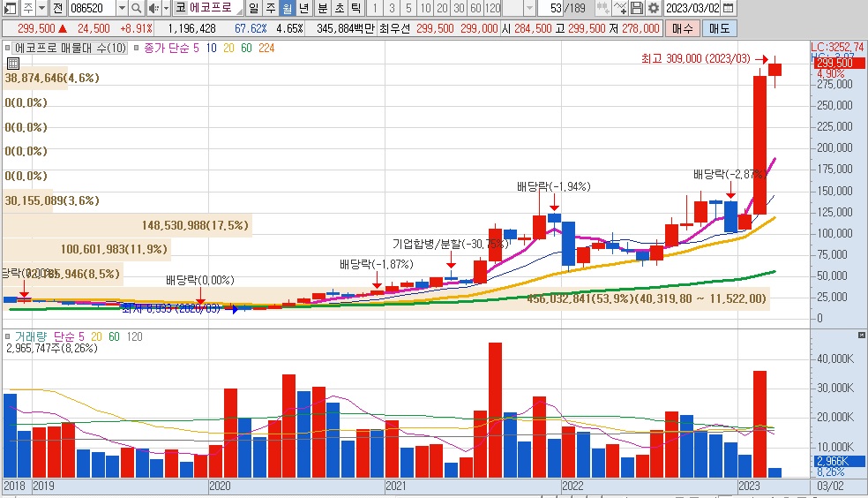Screen dimensions: 868x498
Task: Open the custom period dropdown after 120
Action: click(529, 8)
